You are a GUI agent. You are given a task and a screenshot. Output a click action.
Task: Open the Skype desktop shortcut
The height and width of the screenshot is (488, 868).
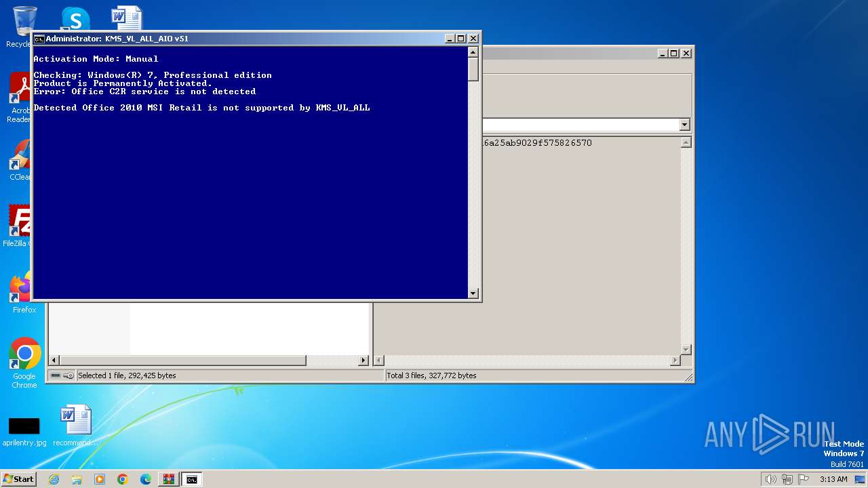pos(75,18)
